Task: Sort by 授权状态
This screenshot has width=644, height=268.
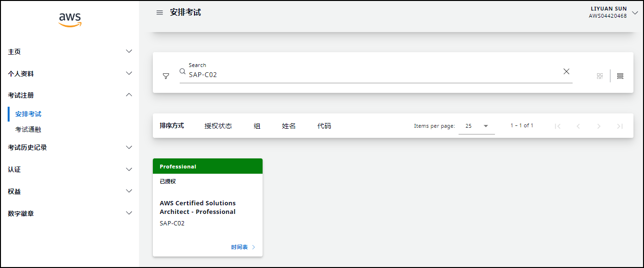Action: pos(218,126)
